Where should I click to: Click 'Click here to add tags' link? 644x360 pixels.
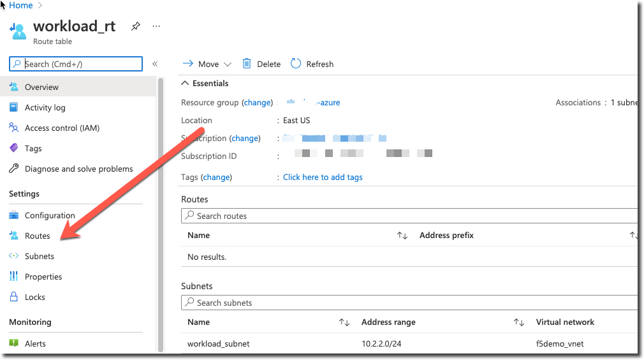coord(323,177)
